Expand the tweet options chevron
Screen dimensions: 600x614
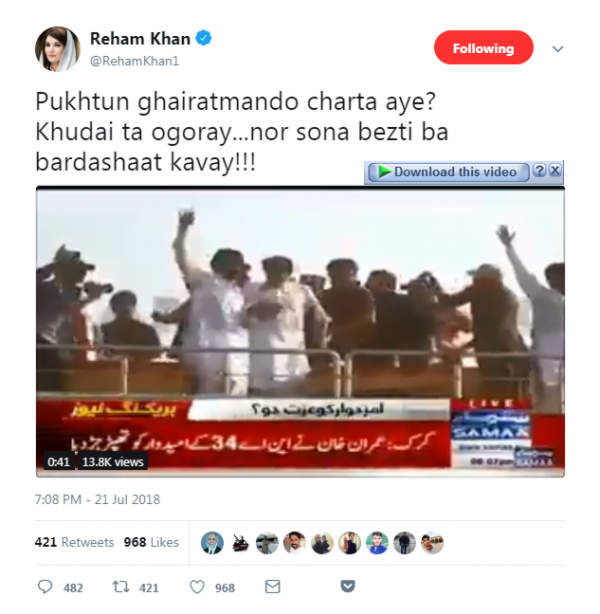point(558,49)
